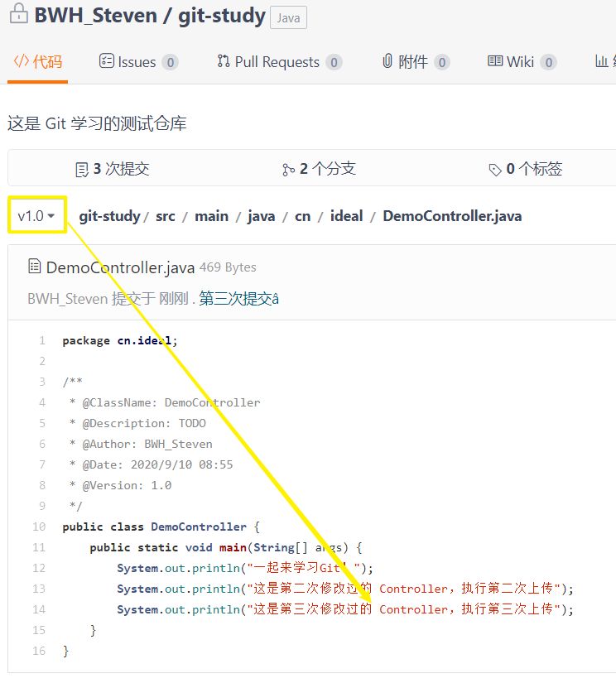The height and width of the screenshot is (683, 616).
Task: Click public class DemoController declaration line
Action: pyautogui.click(x=161, y=527)
